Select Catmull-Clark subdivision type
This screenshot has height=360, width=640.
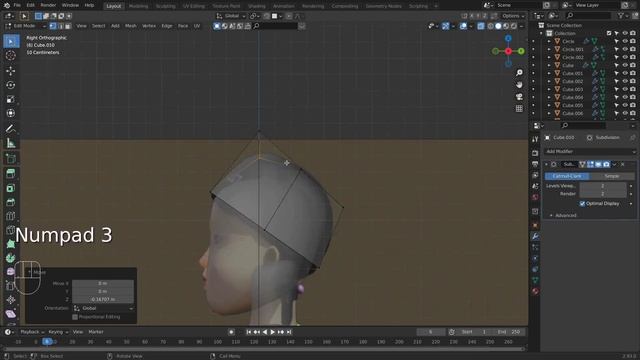567,176
